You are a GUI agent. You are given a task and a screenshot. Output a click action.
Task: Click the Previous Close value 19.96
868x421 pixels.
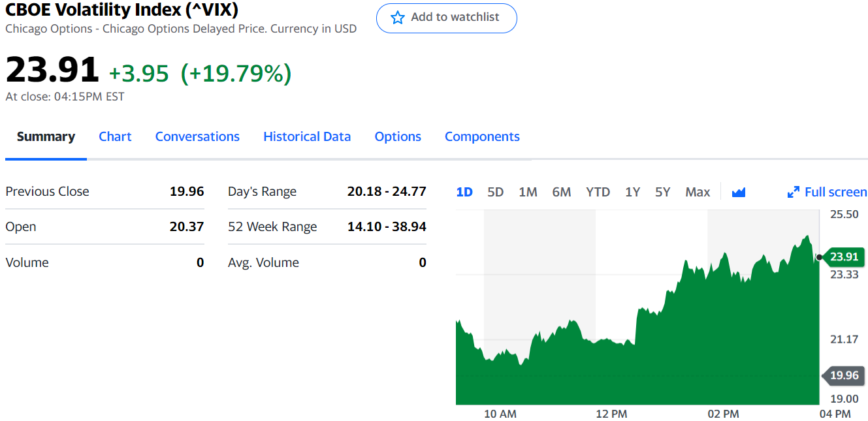(187, 191)
